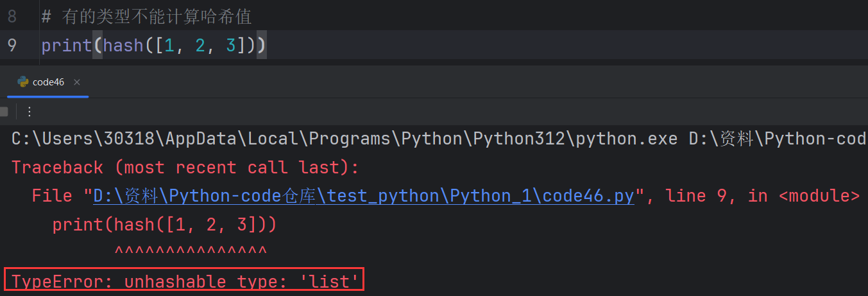Open the code46.py file path link in traceback
The width and height of the screenshot is (868, 296).
pyautogui.click(x=364, y=196)
